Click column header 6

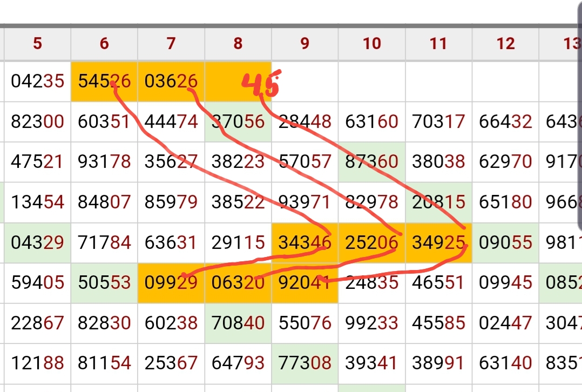(104, 44)
